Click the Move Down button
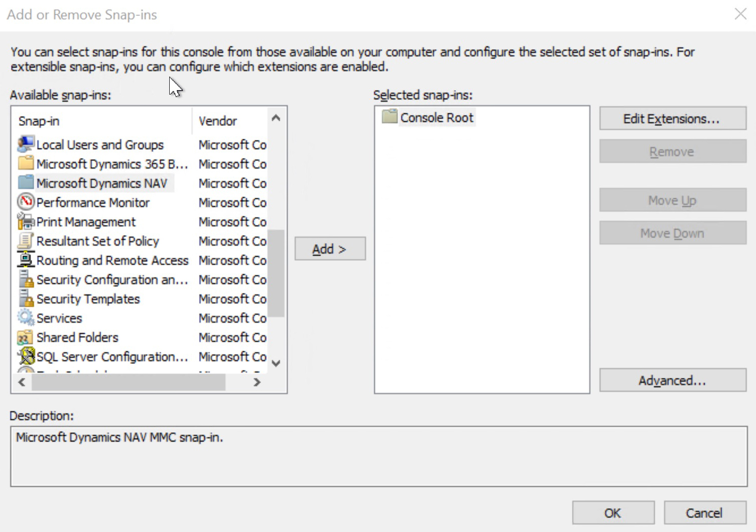 [672, 233]
